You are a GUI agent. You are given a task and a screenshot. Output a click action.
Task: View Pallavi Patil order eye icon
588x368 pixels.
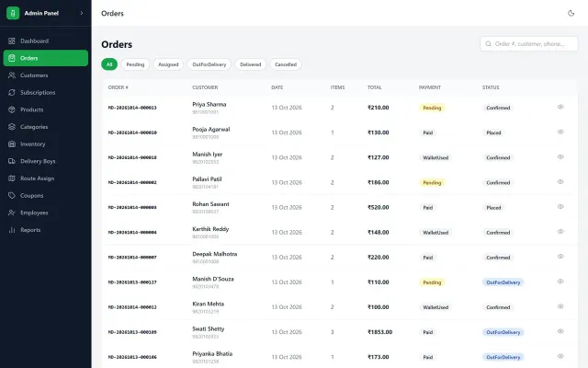tap(560, 182)
